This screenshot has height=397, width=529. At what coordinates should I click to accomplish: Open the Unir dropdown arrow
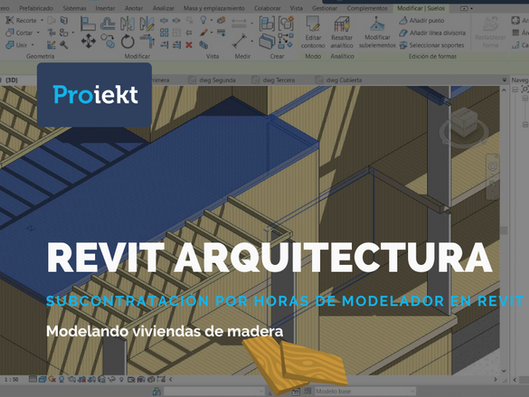[33, 45]
